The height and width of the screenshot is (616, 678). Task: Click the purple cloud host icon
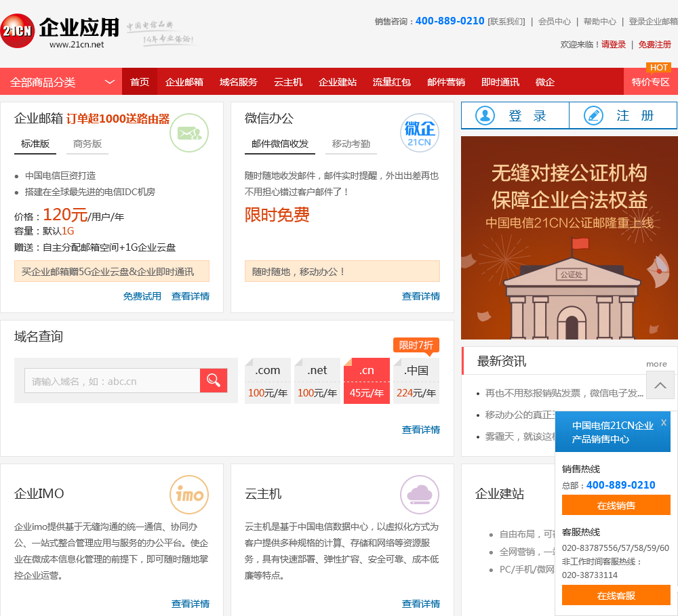tap(419, 495)
